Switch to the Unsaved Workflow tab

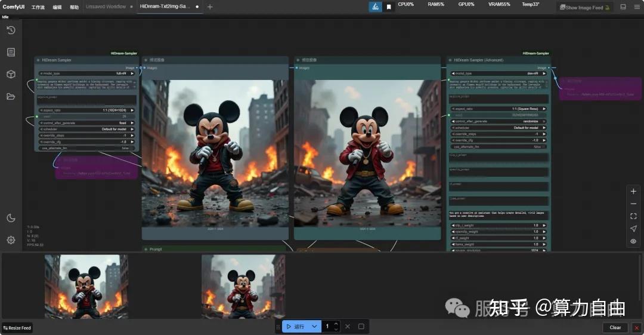click(x=106, y=7)
